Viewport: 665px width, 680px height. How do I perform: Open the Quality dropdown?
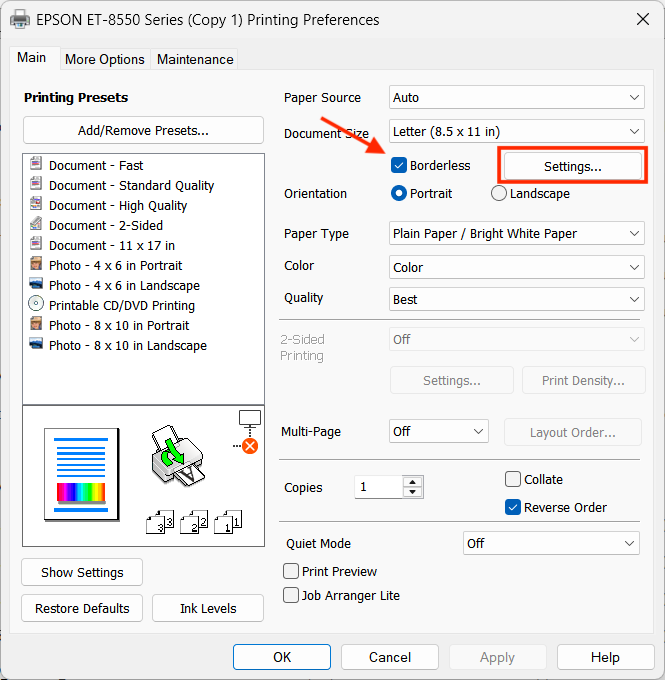pos(516,299)
